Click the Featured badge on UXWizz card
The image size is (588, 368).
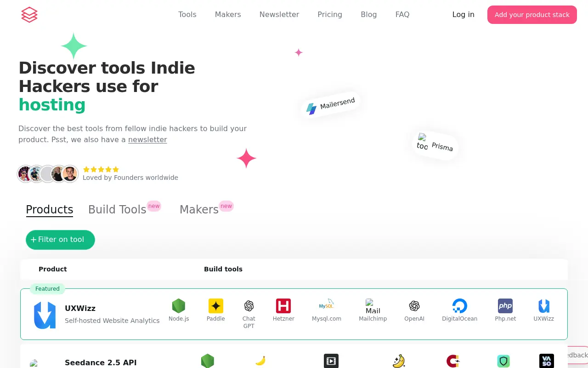point(47,289)
